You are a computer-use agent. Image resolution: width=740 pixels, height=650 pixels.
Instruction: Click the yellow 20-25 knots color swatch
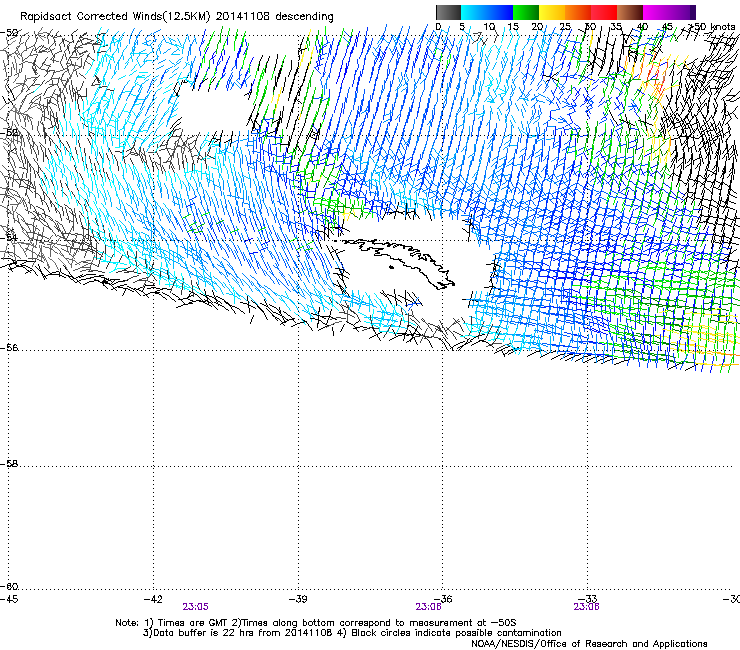[552, 12]
